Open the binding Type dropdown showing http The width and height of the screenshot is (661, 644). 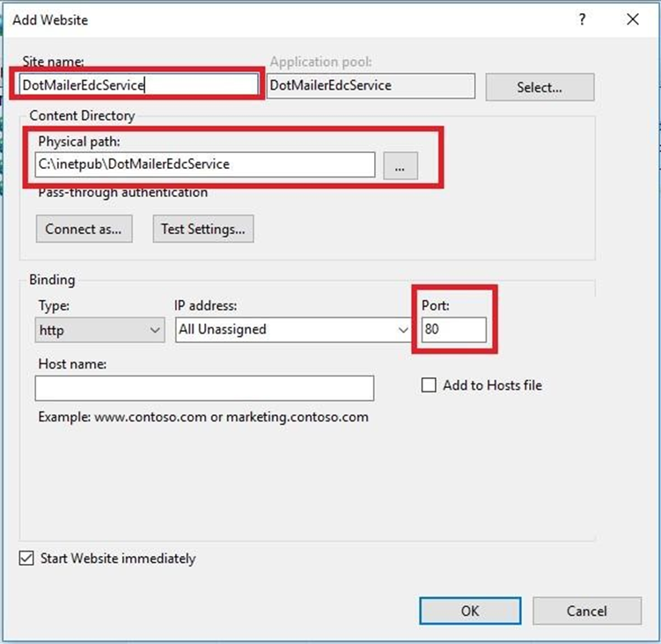point(99,330)
